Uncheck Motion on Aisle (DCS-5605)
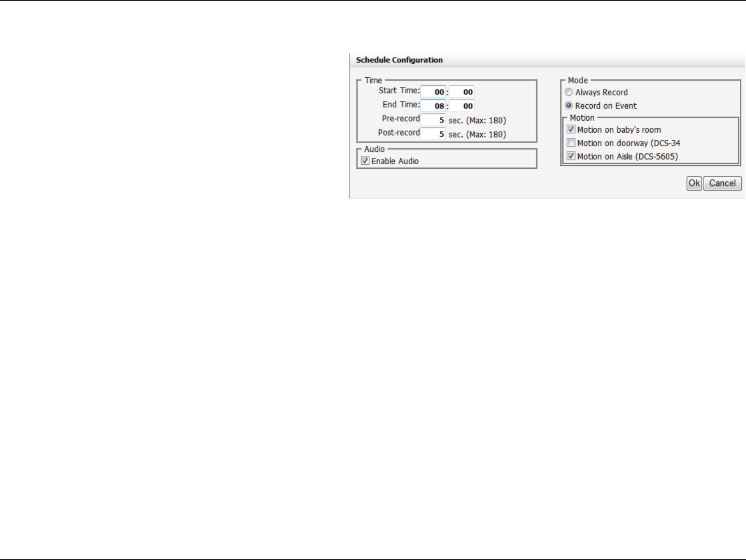This screenshot has width=746, height=560. click(x=571, y=156)
